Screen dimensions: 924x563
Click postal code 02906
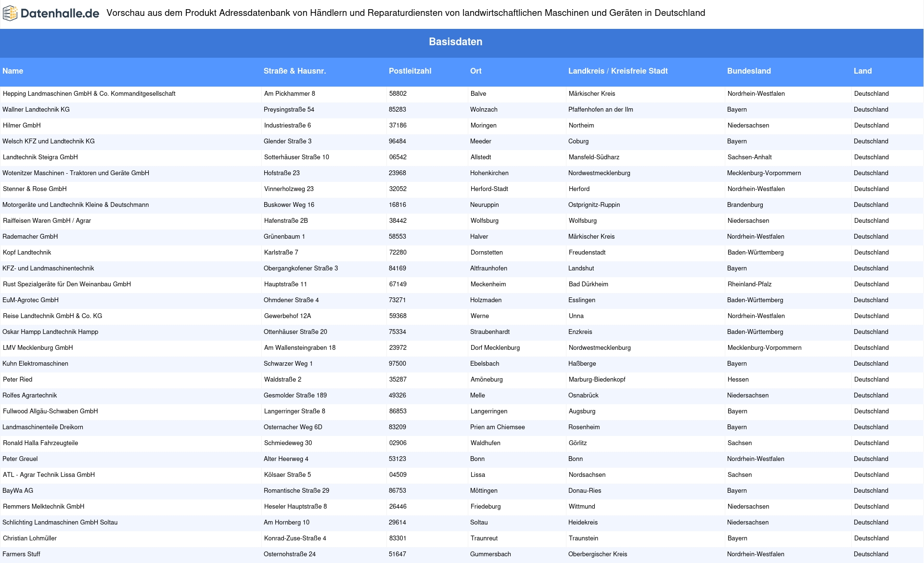tap(398, 443)
